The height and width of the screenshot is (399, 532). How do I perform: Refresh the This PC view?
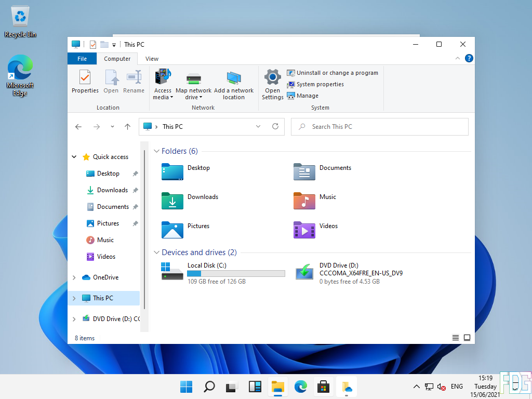pyautogui.click(x=275, y=127)
